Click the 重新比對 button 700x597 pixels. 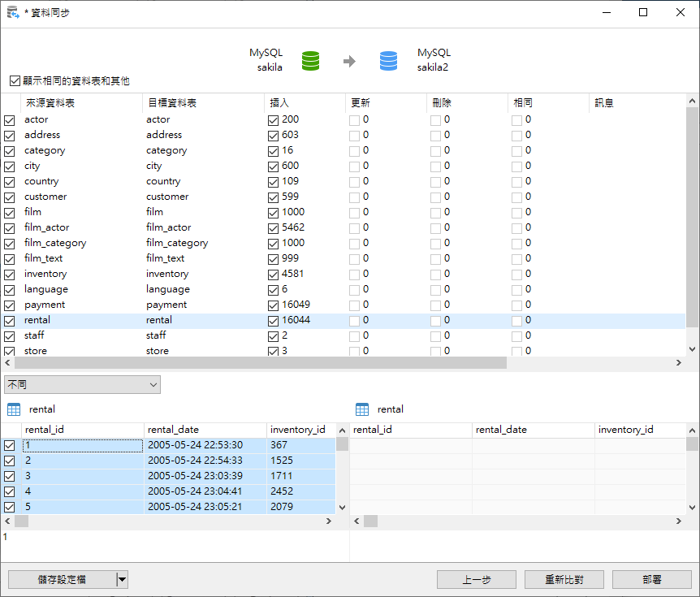click(564, 579)
